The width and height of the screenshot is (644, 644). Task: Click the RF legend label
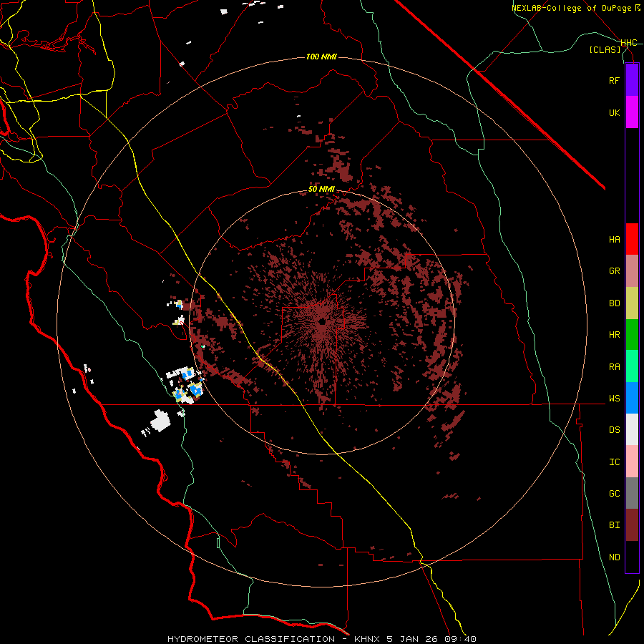(x=614, y=80)
